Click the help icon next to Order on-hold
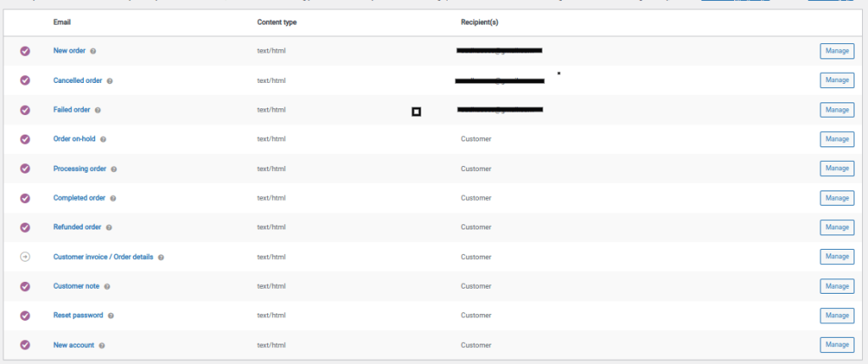The image size is (868, 364). (103, 139)
